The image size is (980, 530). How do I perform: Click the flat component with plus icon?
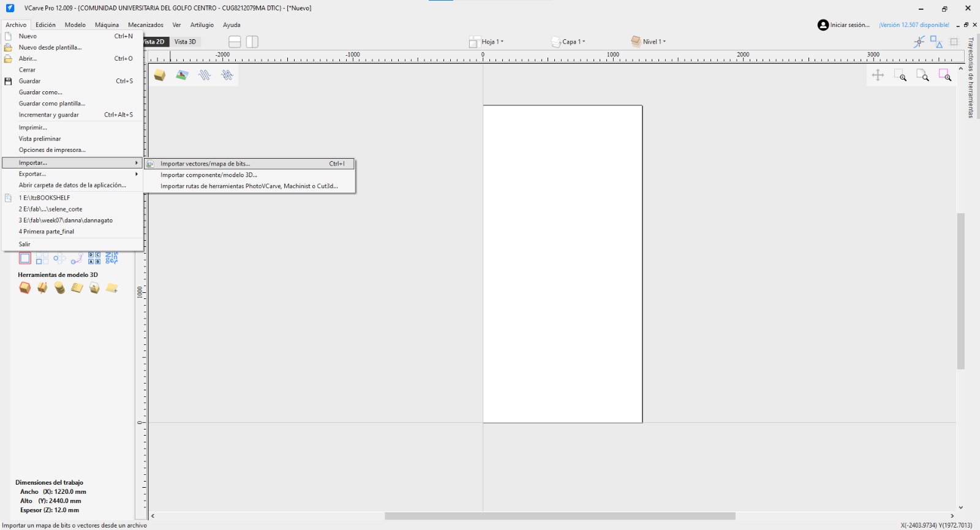click(111, 288)
